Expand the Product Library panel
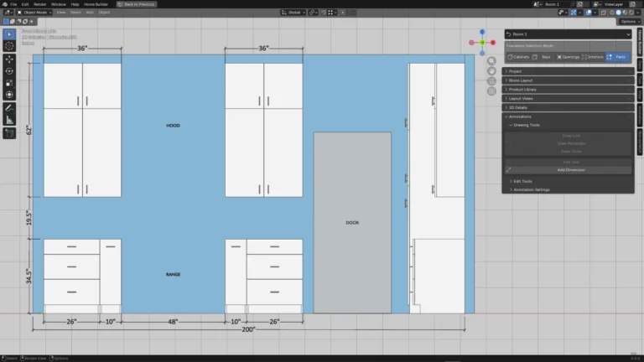This screenshot has width=644, height=362. click(568, 90)
